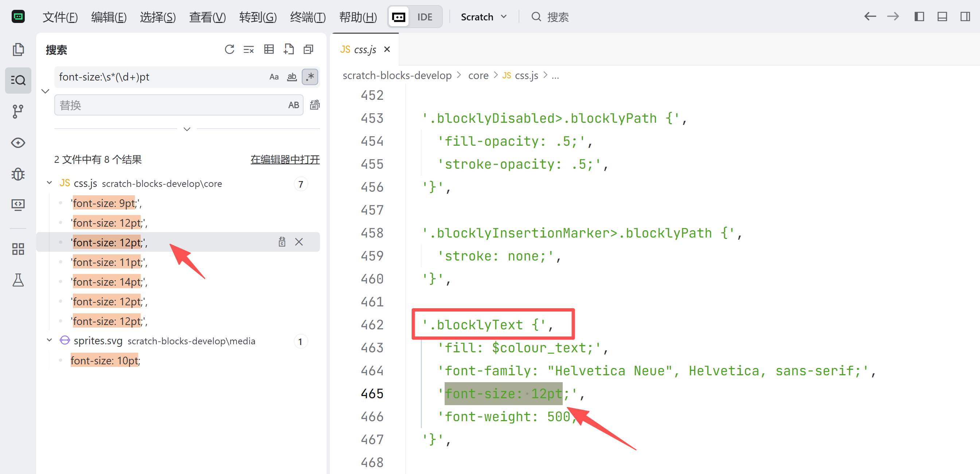Collapse css.js results group
This screenshot has height=474, width=980.
pyautogui.click(x=50, y=183)
